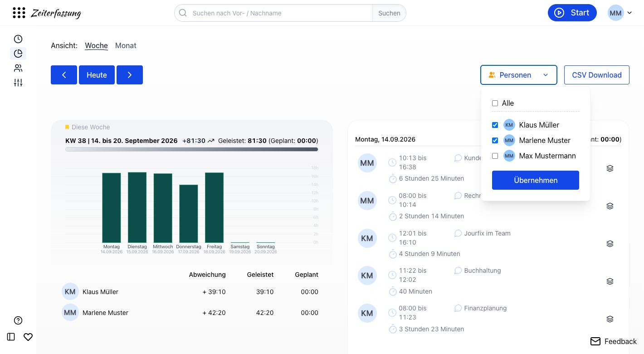The height and width of the screenshot is (354, 644).
Task: Click the '+ 42:20' Abweichung value
Action: [x=214, y=313]
